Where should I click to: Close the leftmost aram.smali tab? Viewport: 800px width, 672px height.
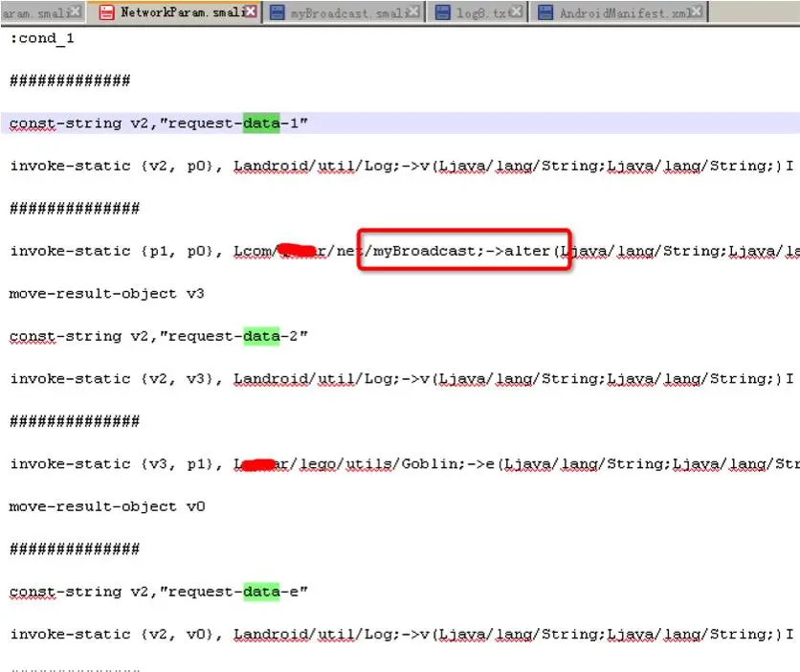click(76, 11)
